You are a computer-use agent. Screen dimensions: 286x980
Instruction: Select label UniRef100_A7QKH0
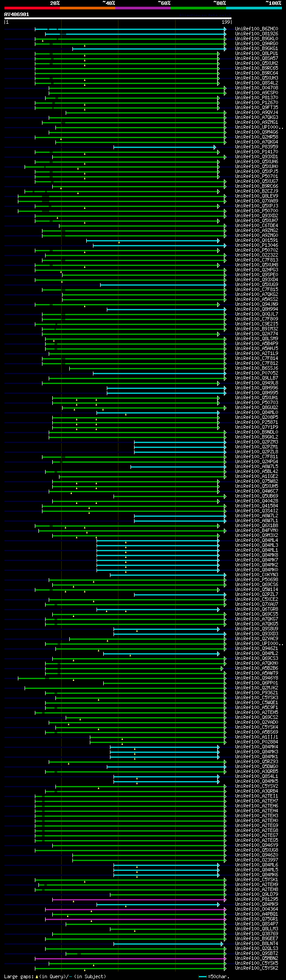tap(257, 663)
